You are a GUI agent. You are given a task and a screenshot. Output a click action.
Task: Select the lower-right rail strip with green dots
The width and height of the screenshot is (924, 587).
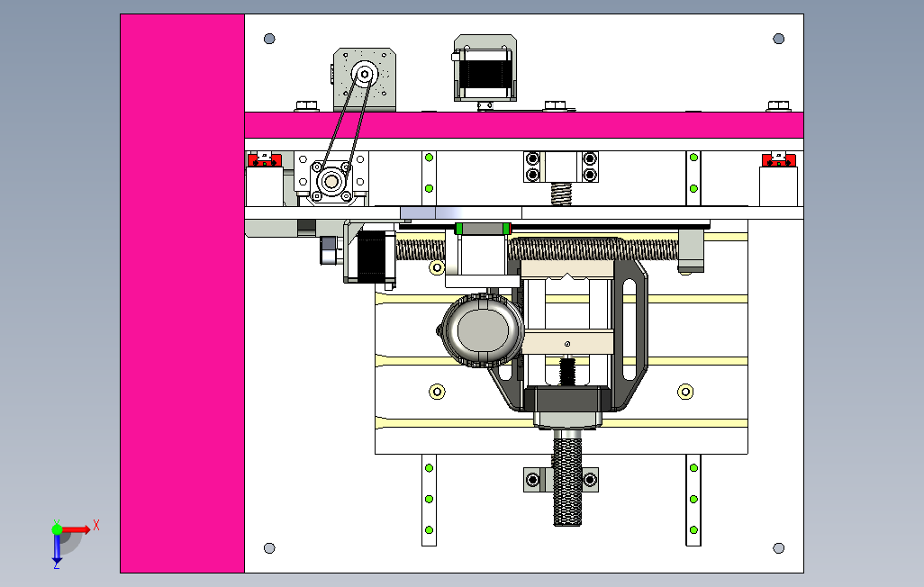tap(693, 500)
